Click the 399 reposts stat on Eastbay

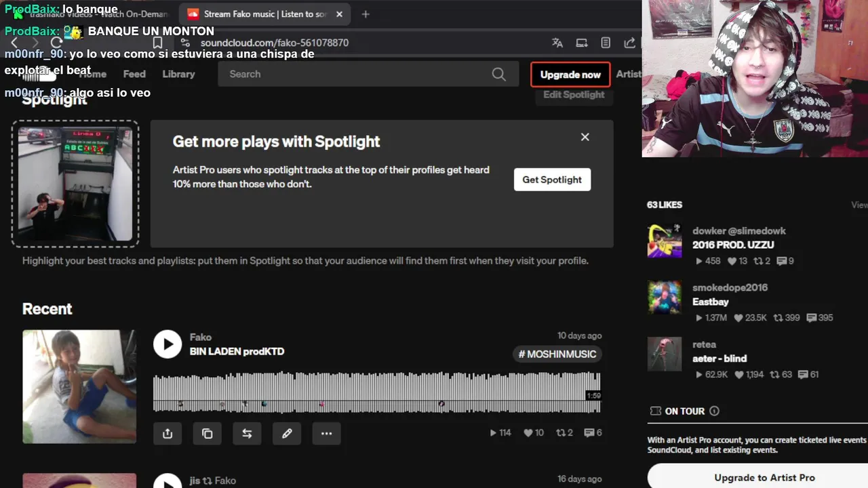pyautogui.click(x=787, y=318)
